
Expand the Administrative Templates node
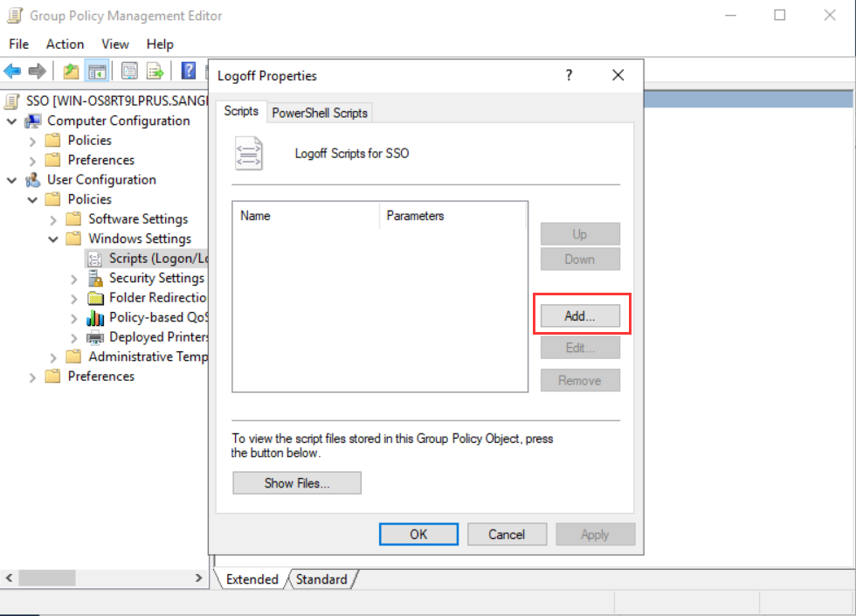tap(53, 357)
